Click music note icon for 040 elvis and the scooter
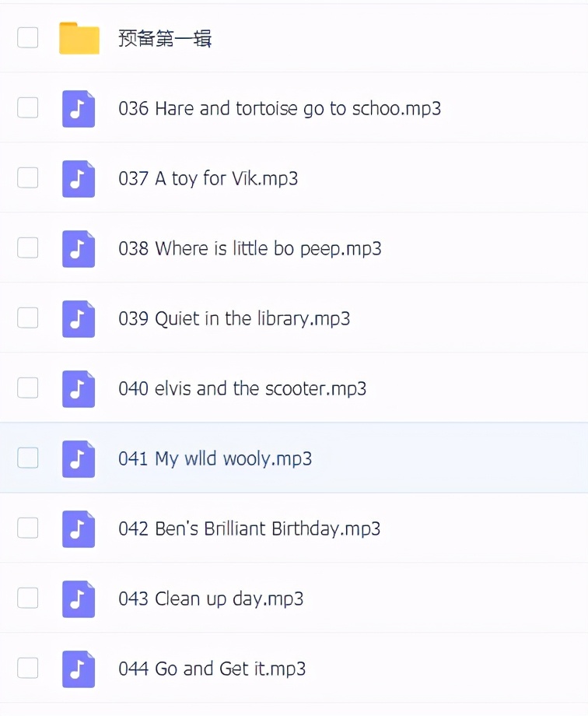 pyautogui.click(x=79, y=388)
